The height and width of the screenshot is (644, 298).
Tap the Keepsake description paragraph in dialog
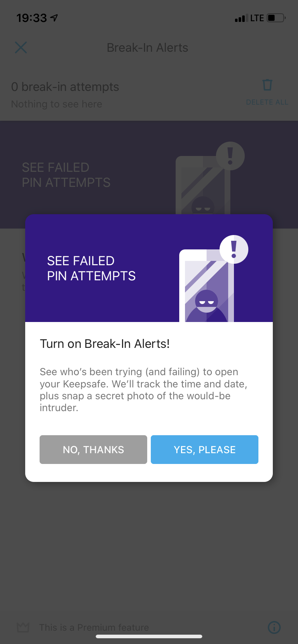(143, 390)
